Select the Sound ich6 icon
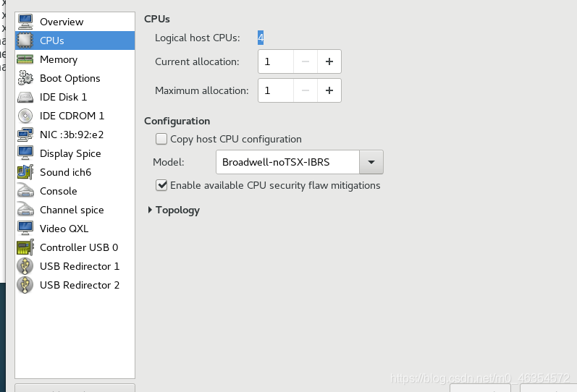 click(x=25, y=172)
